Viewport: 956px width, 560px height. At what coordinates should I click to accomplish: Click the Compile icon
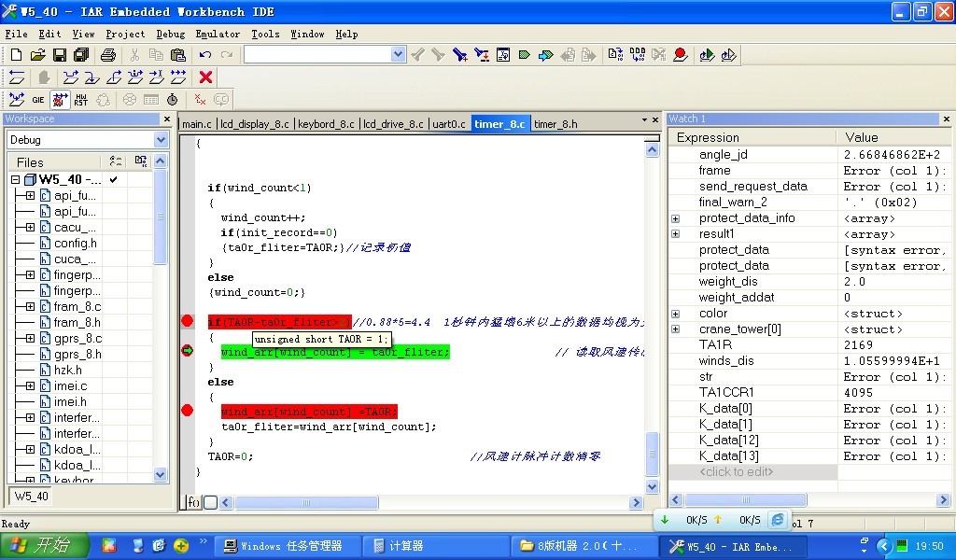616,55
